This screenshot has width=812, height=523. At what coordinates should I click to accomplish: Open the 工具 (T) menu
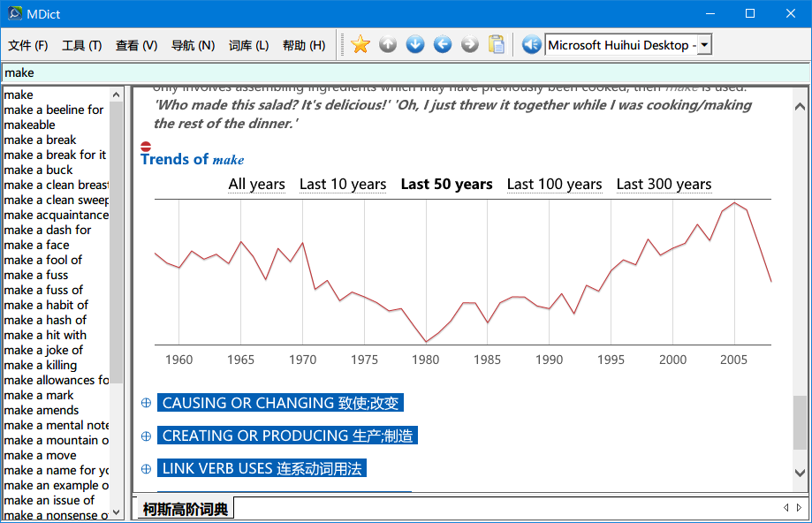point(82,46)
